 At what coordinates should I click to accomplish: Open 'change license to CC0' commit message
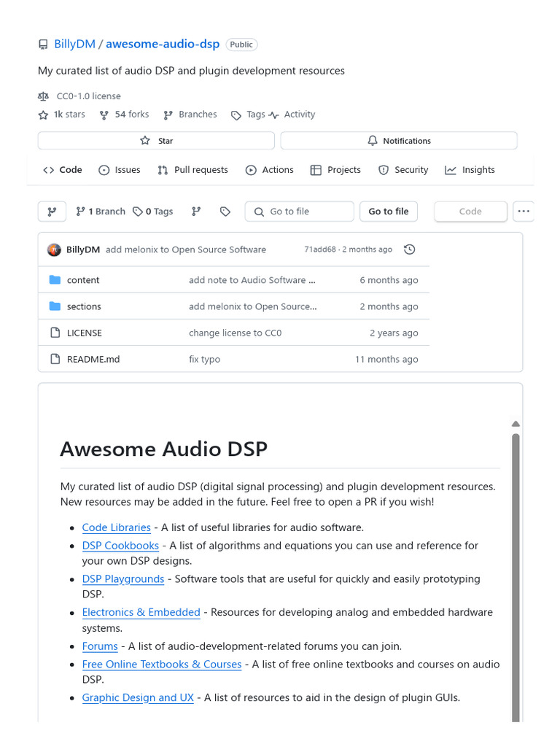point(236,333)
